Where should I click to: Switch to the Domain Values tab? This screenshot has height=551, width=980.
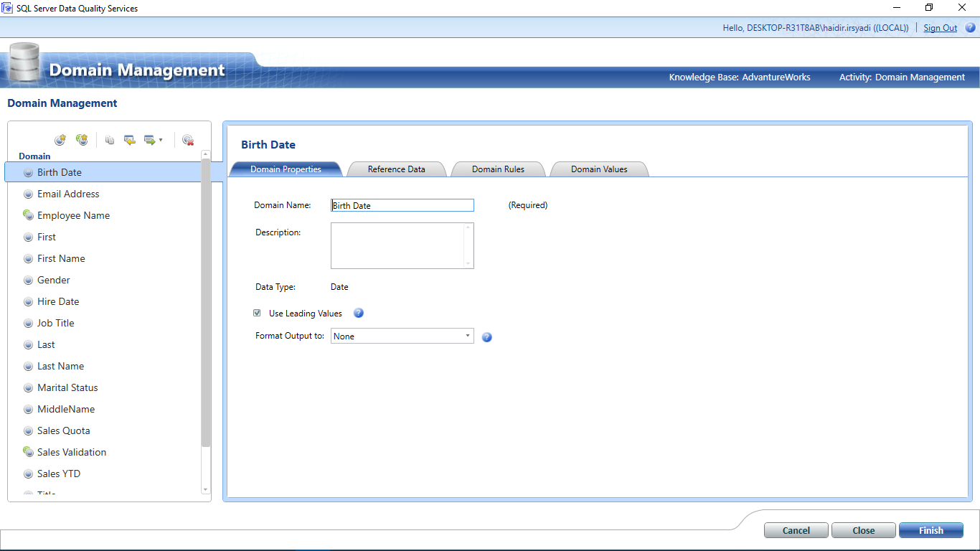click(x=598, y=169)
